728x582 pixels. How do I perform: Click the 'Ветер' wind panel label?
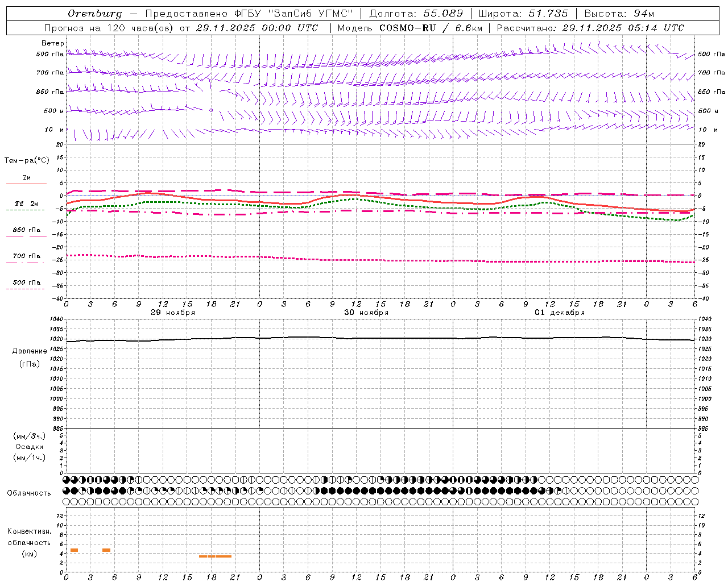click(x=53, y=43)
